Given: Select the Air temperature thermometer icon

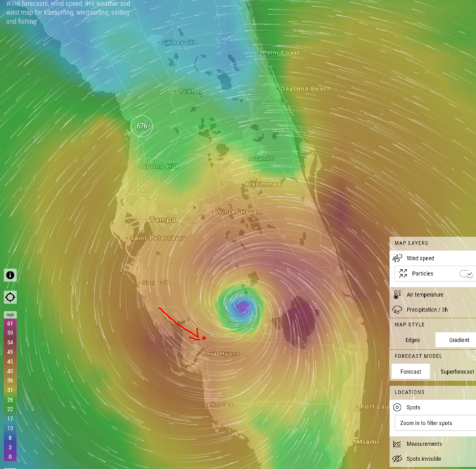Looking at the screenshot, I should (x=398, y=295).
